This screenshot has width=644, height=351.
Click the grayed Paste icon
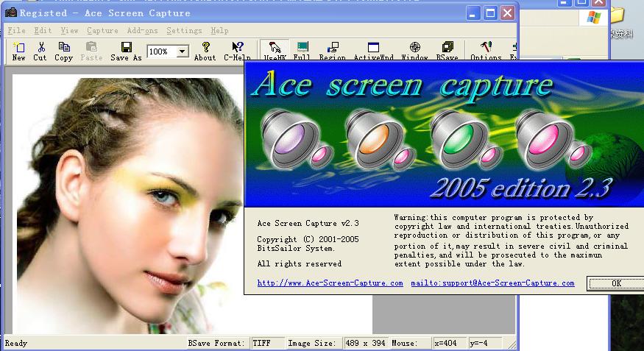click(91, 52)
